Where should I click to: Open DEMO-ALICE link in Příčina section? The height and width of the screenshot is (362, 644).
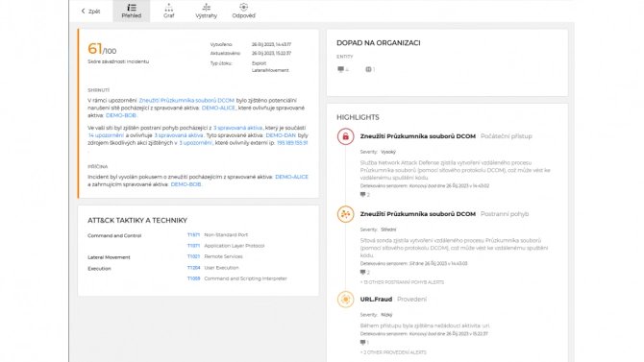coord(291,177)
